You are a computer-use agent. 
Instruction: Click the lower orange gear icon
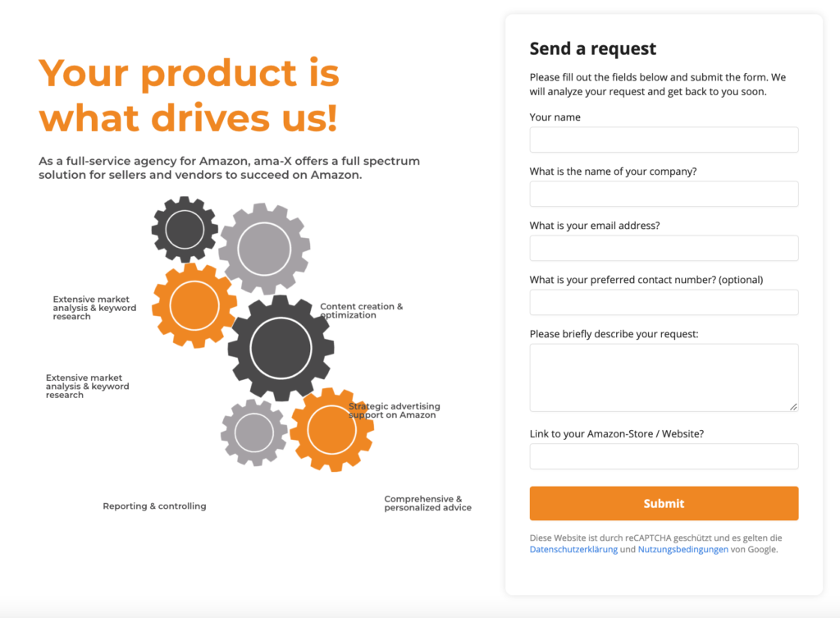click(331, 430)
